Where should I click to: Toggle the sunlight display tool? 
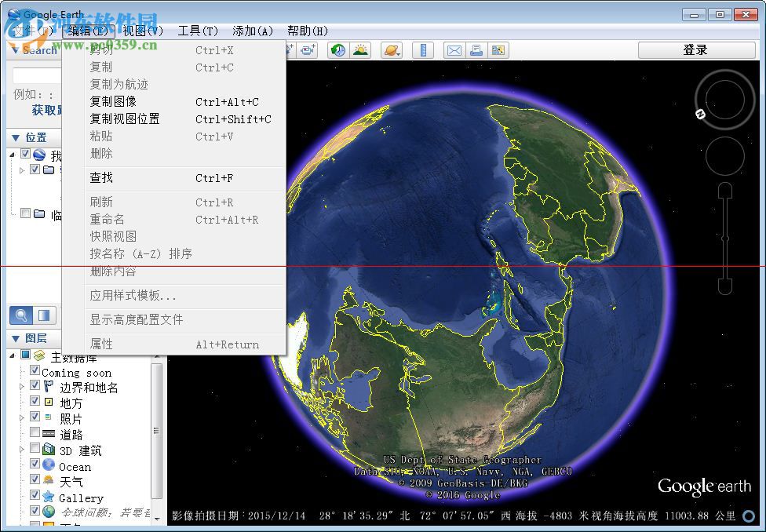coord(361,50)
